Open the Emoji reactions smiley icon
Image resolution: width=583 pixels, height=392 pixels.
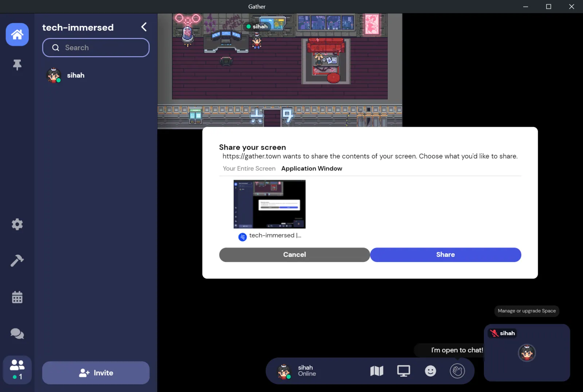pyautogui.click(x=430, y=371)
